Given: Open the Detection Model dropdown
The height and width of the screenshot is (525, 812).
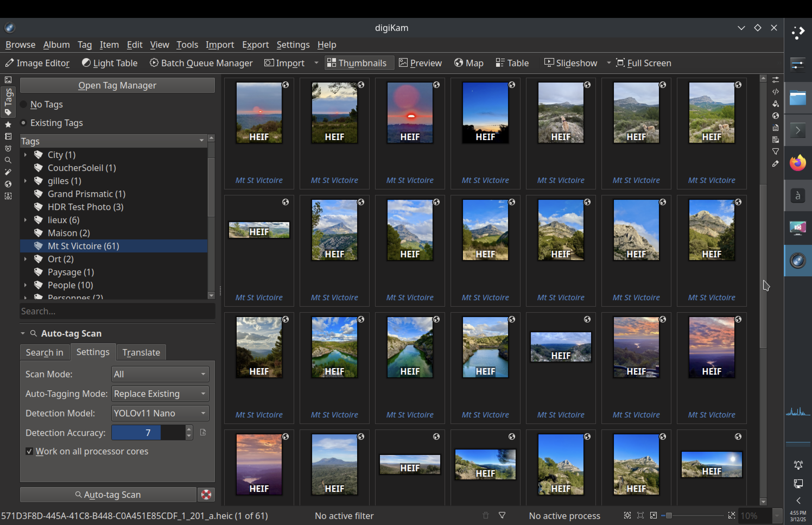Looking at the screenshot, I should [x=160, y=413].
